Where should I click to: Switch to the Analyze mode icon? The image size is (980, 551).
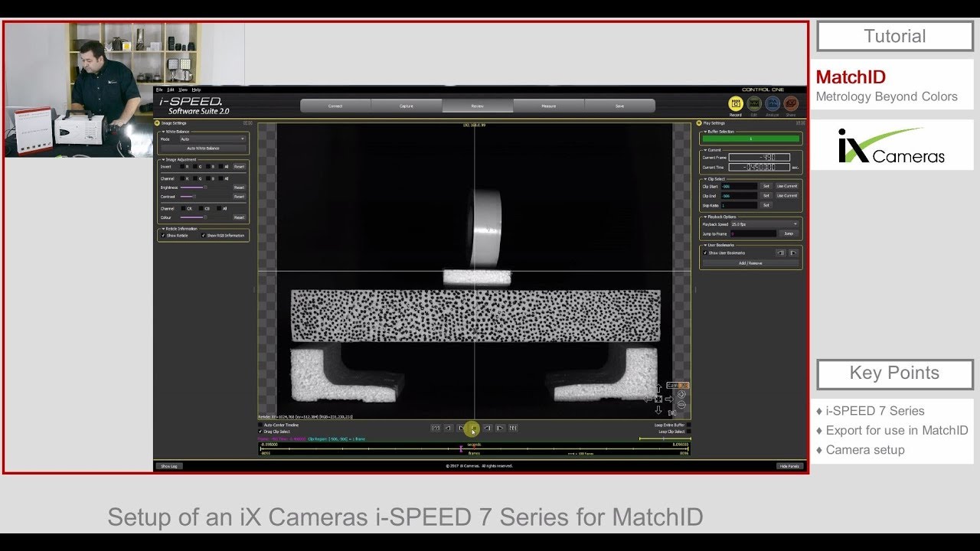coord(773,103)
